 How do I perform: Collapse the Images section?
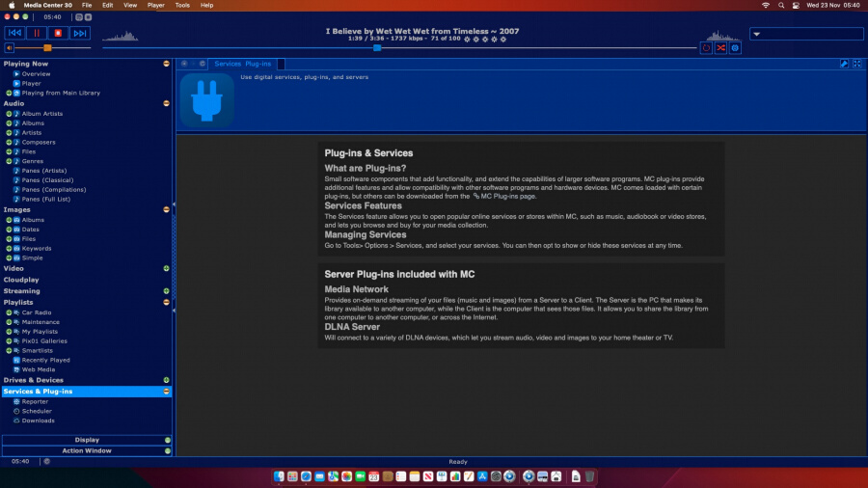166,209
